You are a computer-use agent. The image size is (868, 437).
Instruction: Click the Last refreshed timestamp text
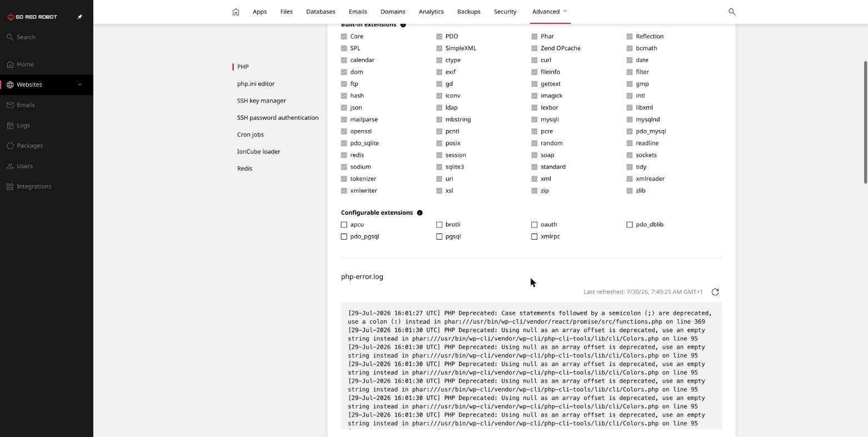[x=643, y=292]
